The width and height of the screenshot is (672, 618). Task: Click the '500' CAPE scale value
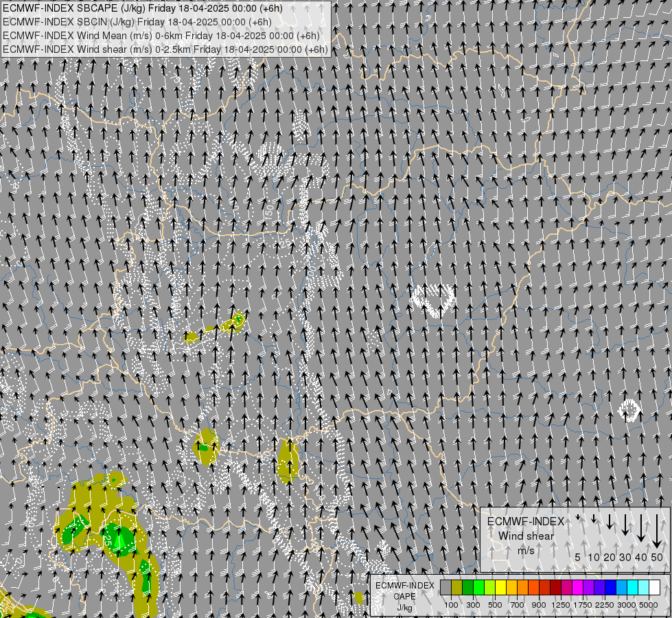click(x=495, y=605)
